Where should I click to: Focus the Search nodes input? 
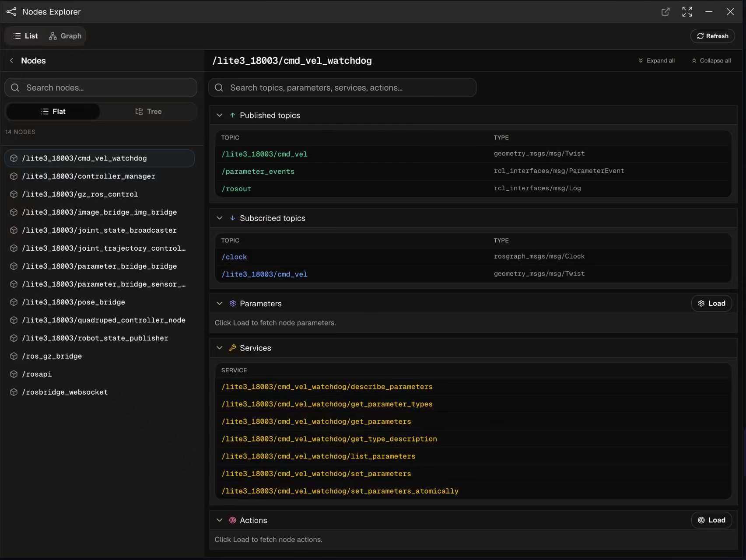click(101, 87)
